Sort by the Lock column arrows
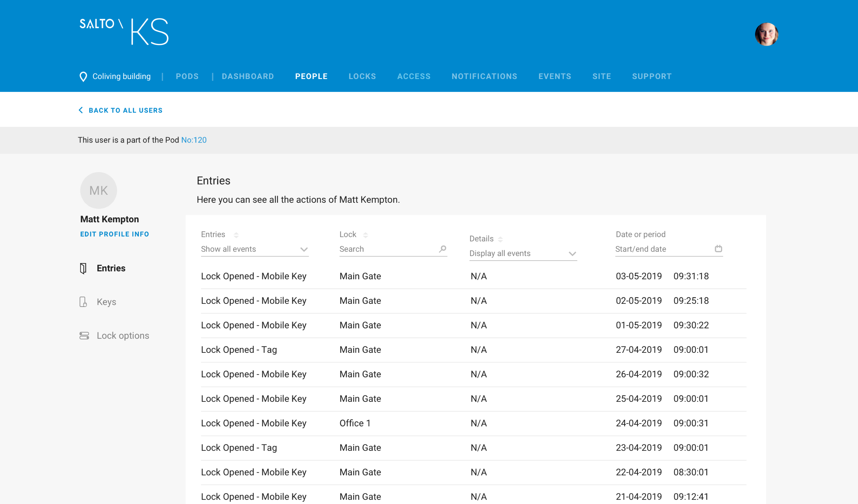 click(x=365, y=235)
